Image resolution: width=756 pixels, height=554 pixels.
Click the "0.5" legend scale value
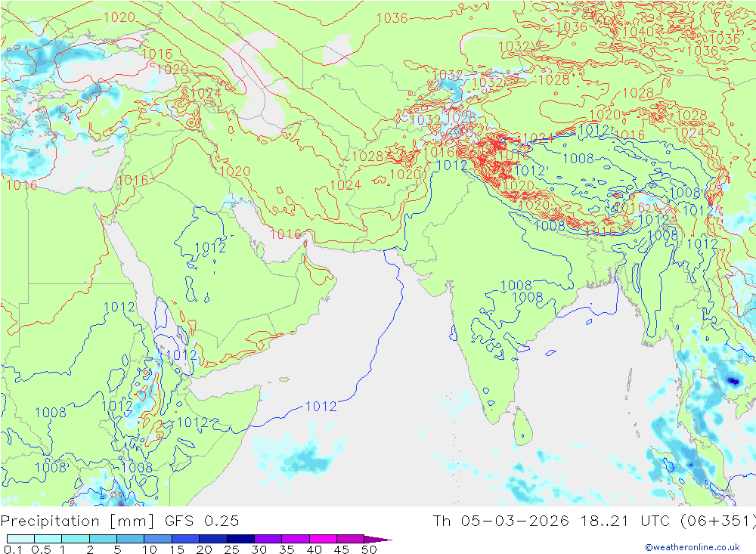pos(41,549)
